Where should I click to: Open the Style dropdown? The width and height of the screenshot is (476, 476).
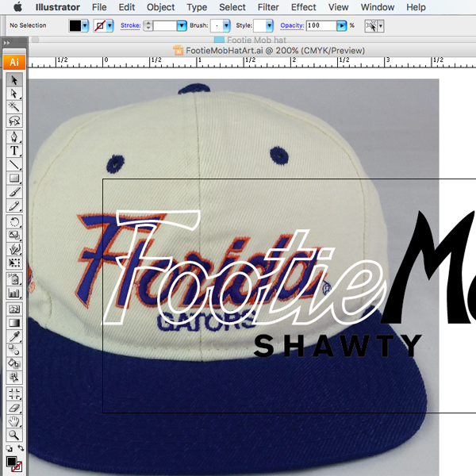tap(270, 25)
